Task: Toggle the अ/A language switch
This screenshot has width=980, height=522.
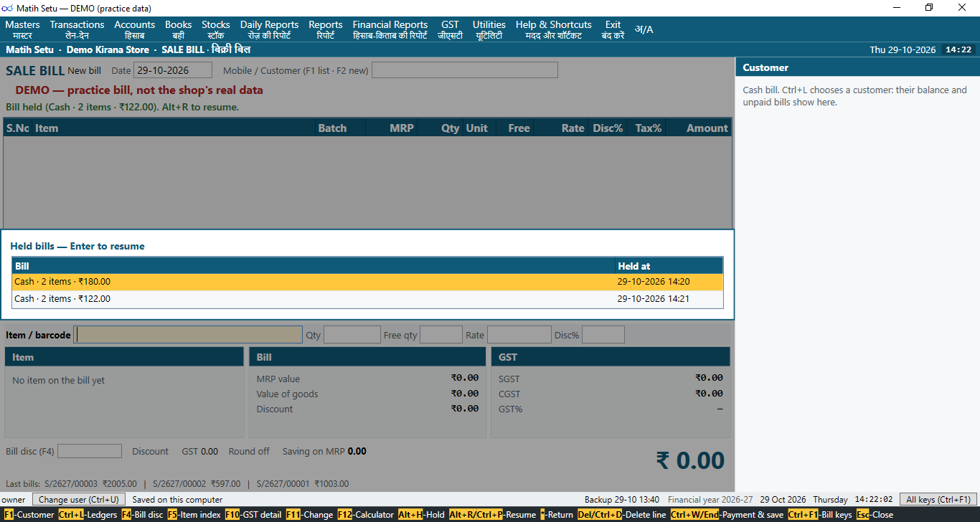Action: pyautogui.click(x=644, y=29)
